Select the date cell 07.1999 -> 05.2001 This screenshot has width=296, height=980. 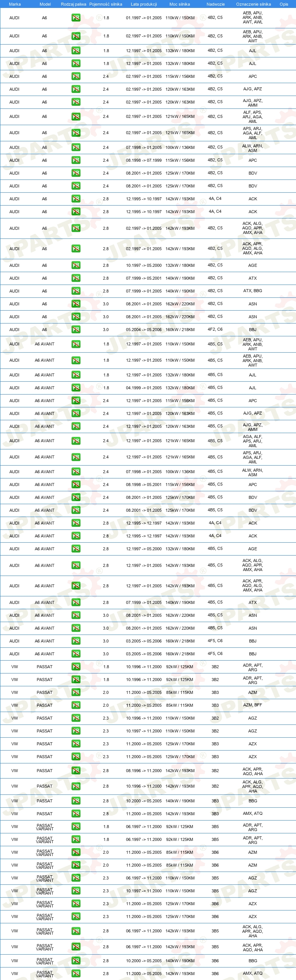tap(144, 278)
